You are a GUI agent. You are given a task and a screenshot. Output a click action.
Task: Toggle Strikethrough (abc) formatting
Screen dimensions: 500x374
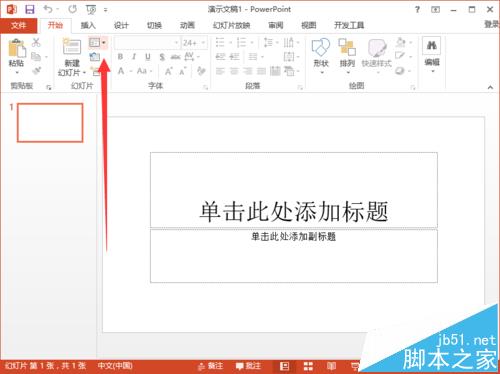[x=175, y=57]
